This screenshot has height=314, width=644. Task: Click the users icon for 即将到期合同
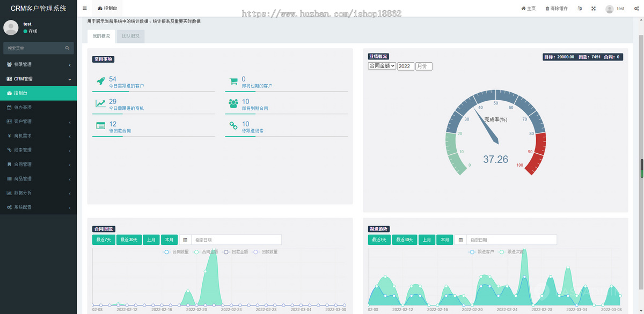pyautogui.click(x=233, y=103)
